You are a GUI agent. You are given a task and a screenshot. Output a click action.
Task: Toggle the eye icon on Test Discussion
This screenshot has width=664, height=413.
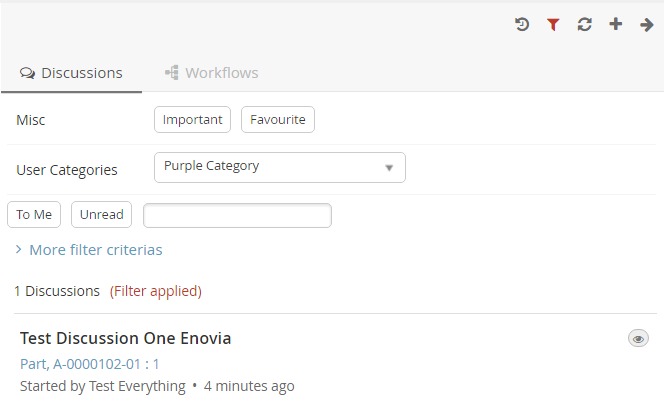click(638, 339)
